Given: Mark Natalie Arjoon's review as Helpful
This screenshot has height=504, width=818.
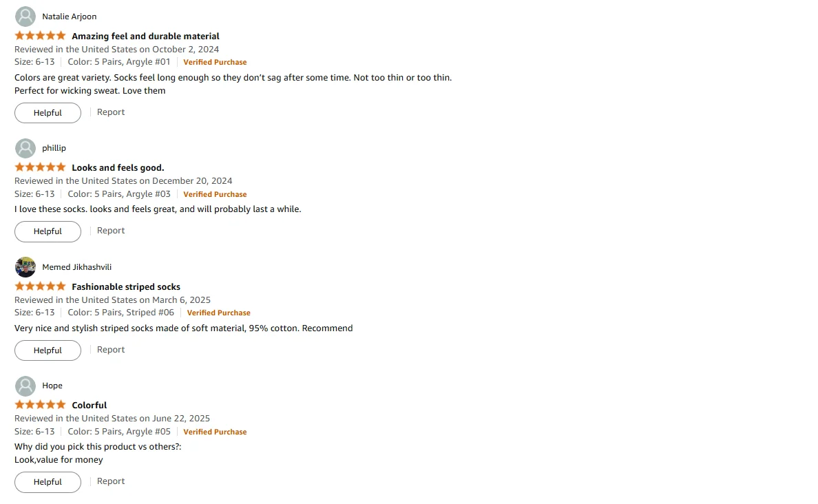Looking at the screenshot, I should 48,113.
